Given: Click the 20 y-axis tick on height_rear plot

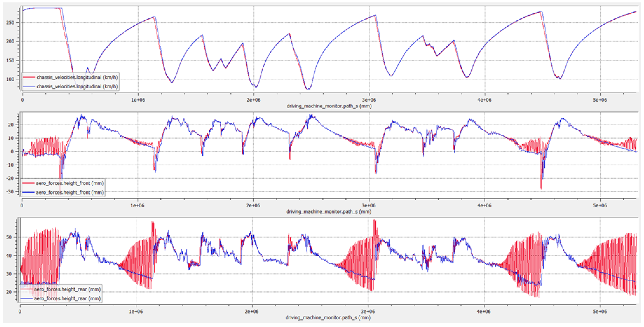Looking at the screenshot, I should pos(9,292).
